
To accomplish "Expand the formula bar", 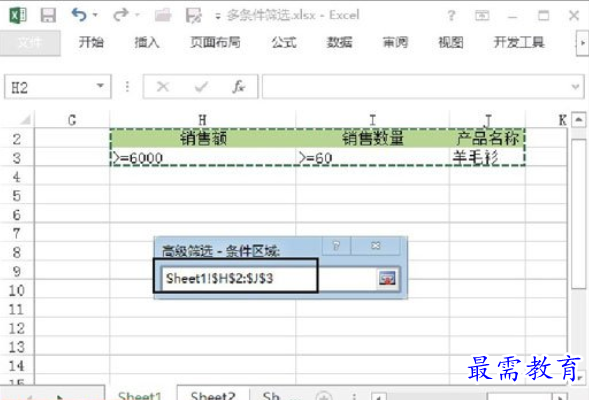I will pyautogui.click(x=575, y=87).
